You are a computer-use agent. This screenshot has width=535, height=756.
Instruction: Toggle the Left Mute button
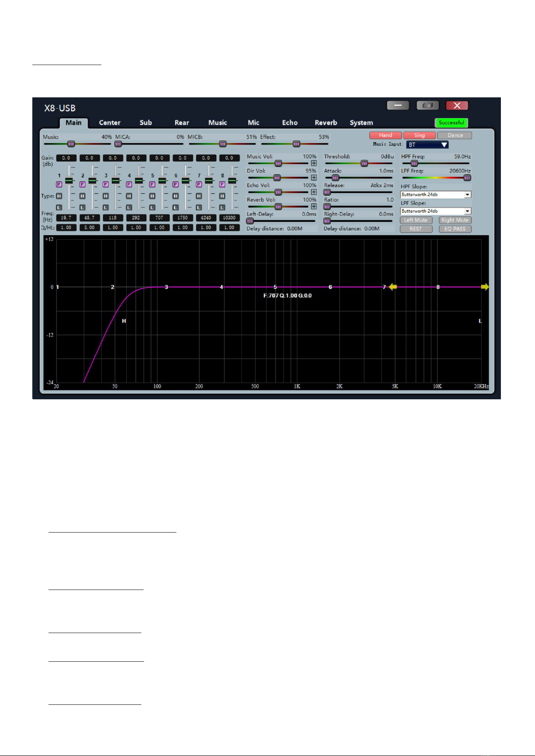coord(416,220)
